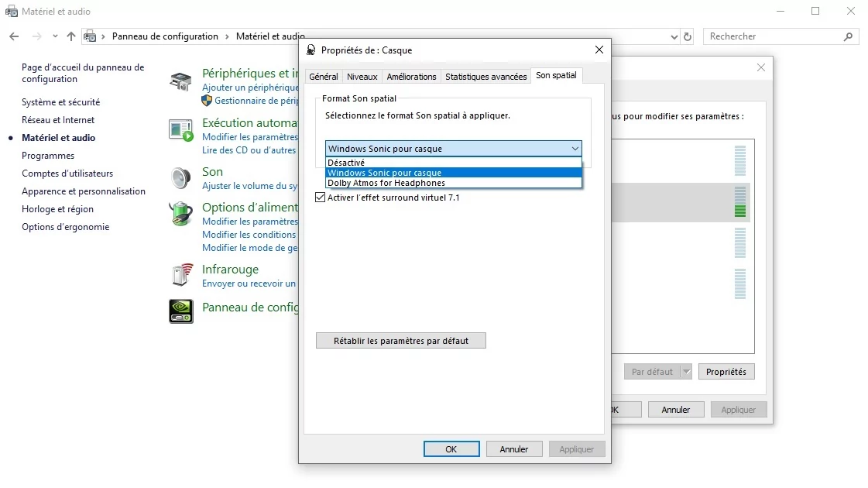Open Comptes d'utilisateurs category

point(67,174)
